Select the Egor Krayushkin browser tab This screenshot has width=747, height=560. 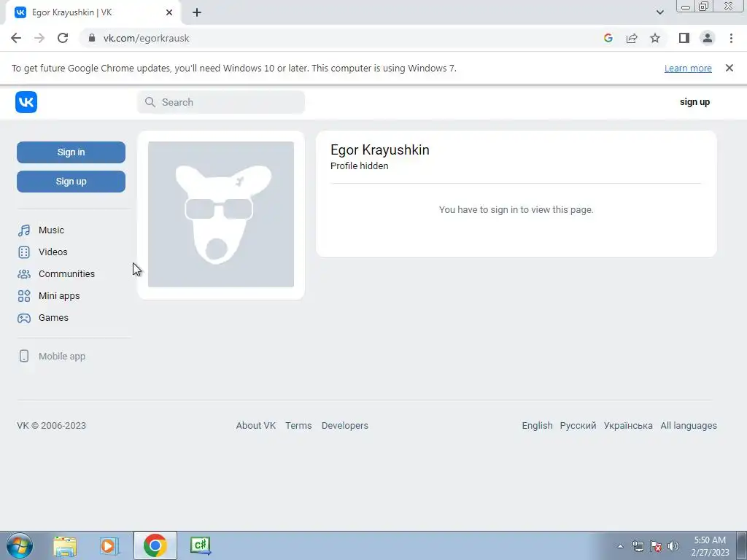93,12
